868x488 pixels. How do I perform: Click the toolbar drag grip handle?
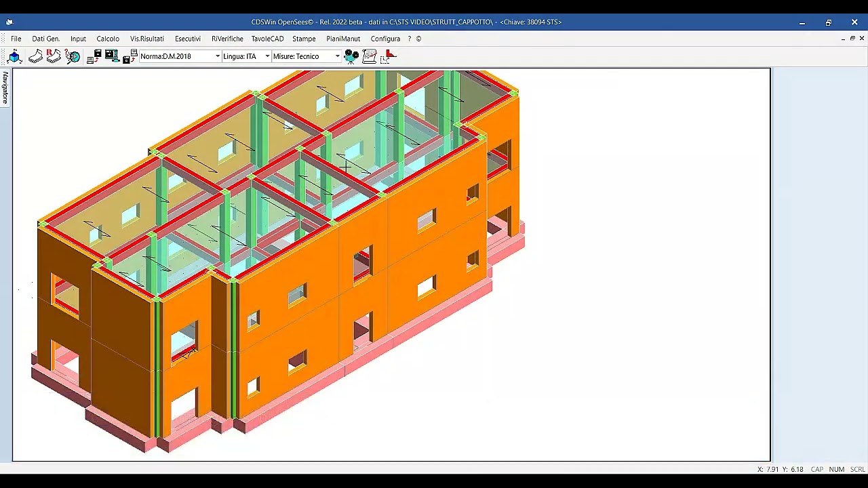point(3,56)
